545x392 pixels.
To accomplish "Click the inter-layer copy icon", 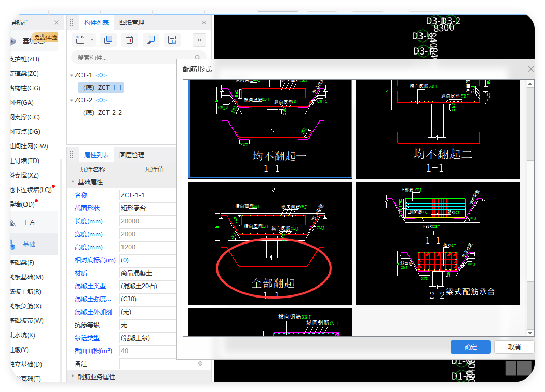I will (x=151, y=40).
